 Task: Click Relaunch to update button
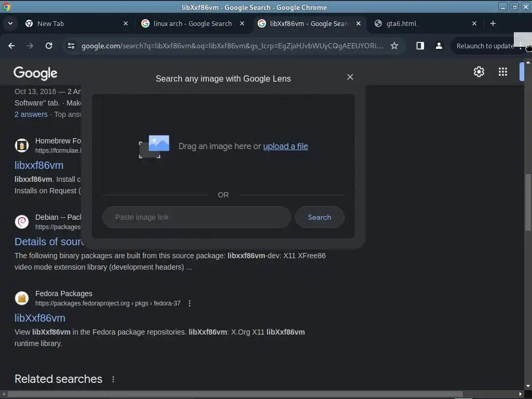485,46
